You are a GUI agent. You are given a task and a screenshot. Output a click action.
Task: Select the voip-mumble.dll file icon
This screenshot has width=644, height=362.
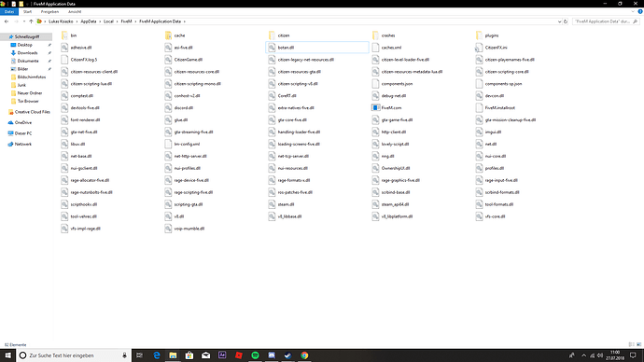[168, 229]
